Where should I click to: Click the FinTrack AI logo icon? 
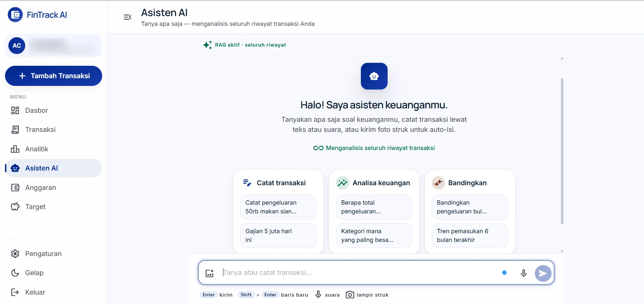[x=15, y=15]
